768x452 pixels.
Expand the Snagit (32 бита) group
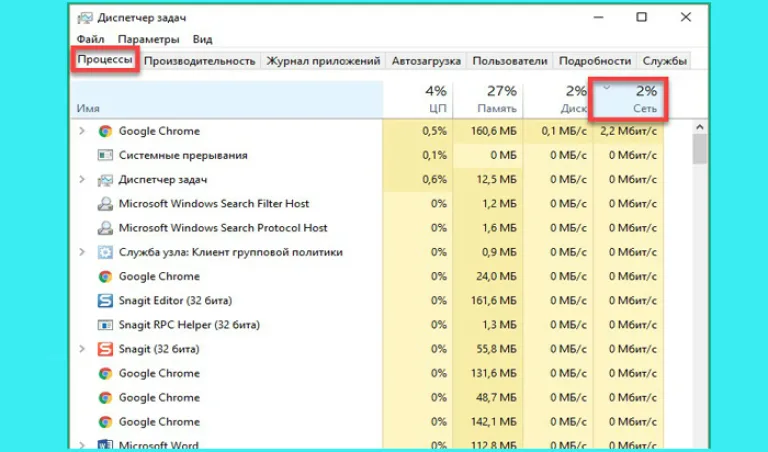point(82,349)
